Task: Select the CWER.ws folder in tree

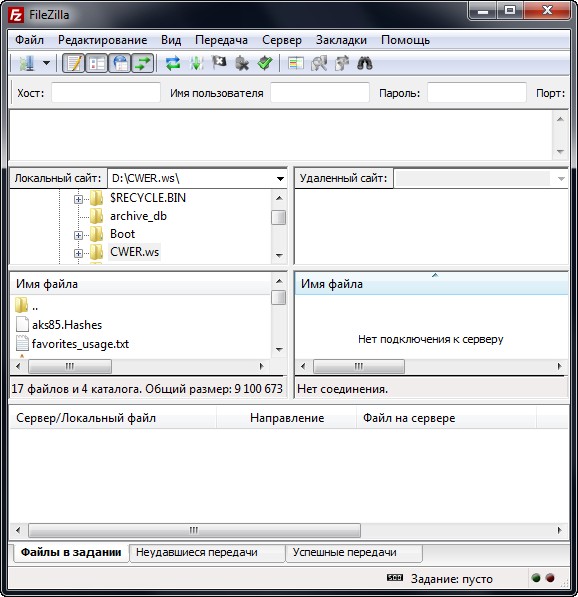Action: point(134,252)
